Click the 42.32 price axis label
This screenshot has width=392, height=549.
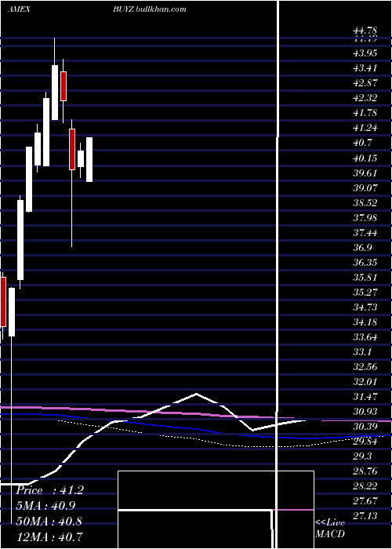click(365, 98)
